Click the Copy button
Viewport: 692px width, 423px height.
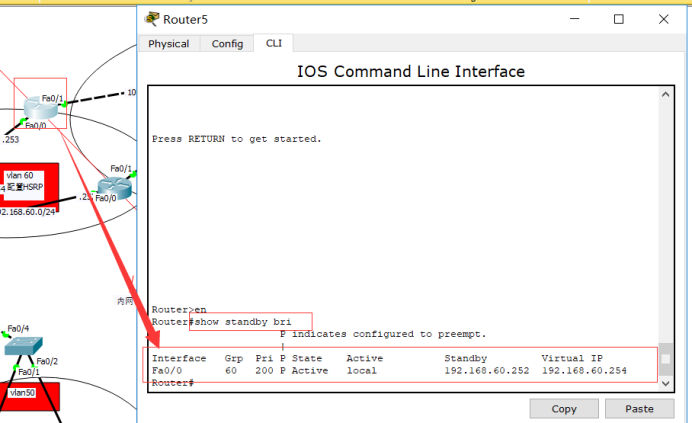(x=564, y=409)
